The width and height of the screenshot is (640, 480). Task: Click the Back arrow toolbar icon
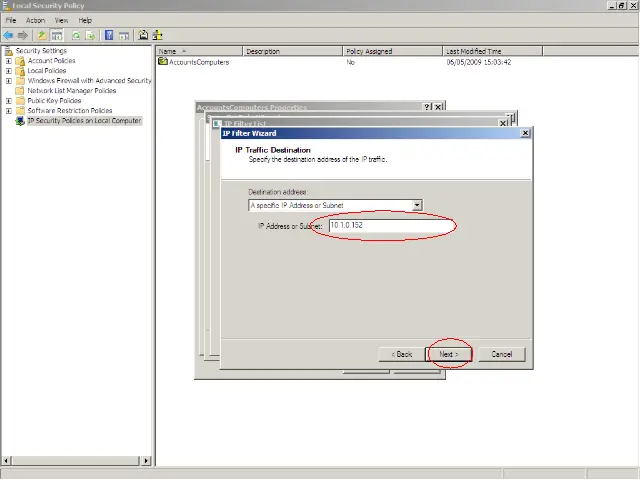point(8,35)
